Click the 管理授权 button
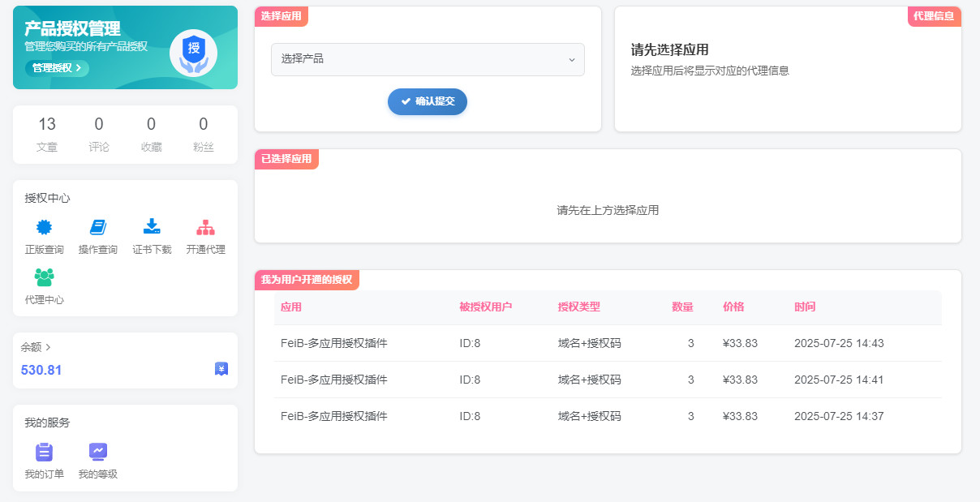980x502 pixels. coord(57,68)
